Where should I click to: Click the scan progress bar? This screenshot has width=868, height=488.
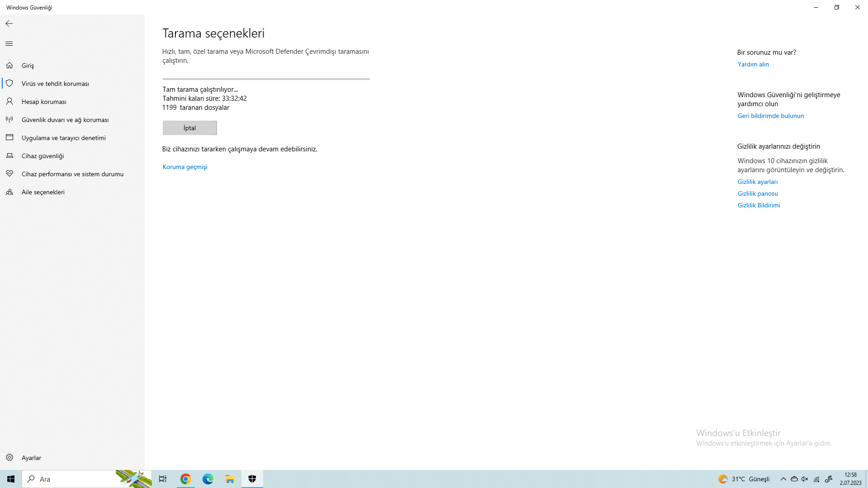click(266, 79)
